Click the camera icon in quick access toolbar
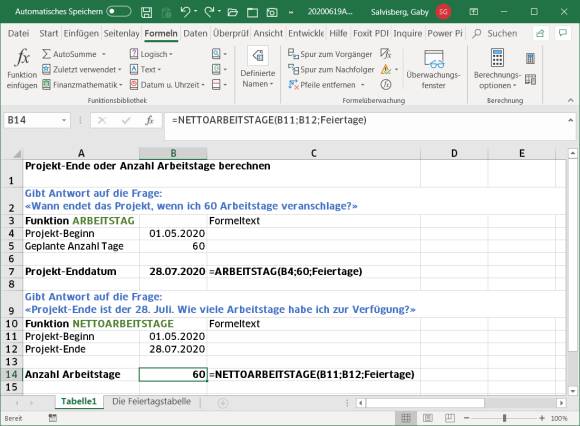 tap(272, 13)
